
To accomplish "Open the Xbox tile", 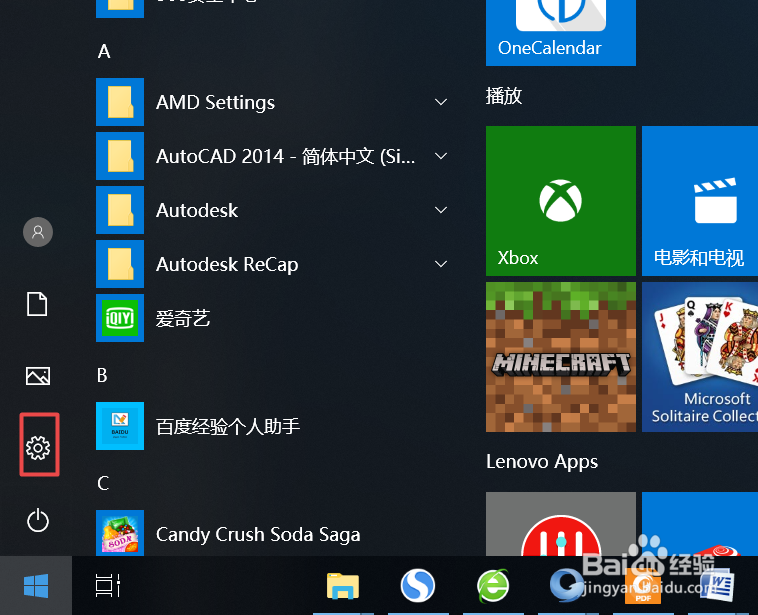I will pos(561,201).
